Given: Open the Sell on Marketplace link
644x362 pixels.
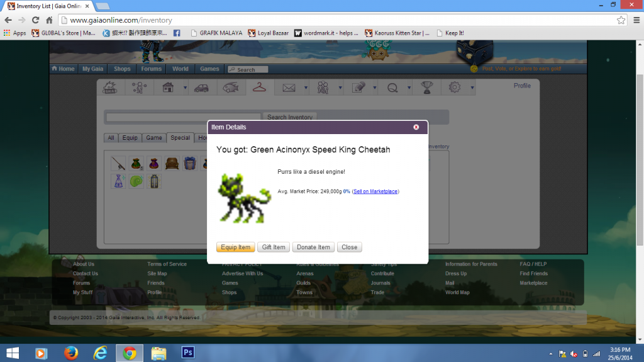Looking at the screenshot, I should point(375,191).
